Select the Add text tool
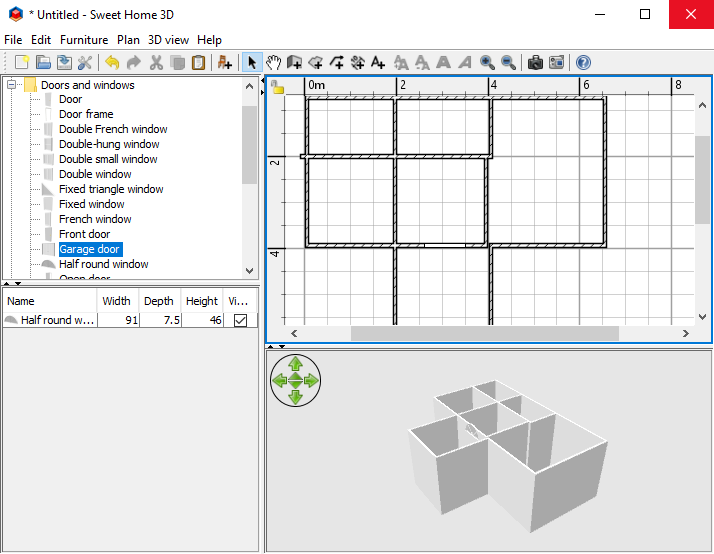The width and height of the screenshot is (714, 554). coord(378,62)
